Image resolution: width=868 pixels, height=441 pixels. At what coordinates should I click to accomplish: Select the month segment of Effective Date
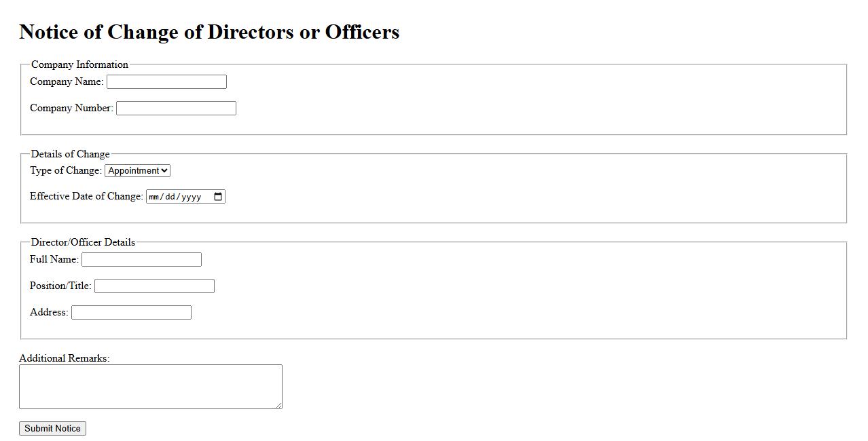tap(154, 197)
